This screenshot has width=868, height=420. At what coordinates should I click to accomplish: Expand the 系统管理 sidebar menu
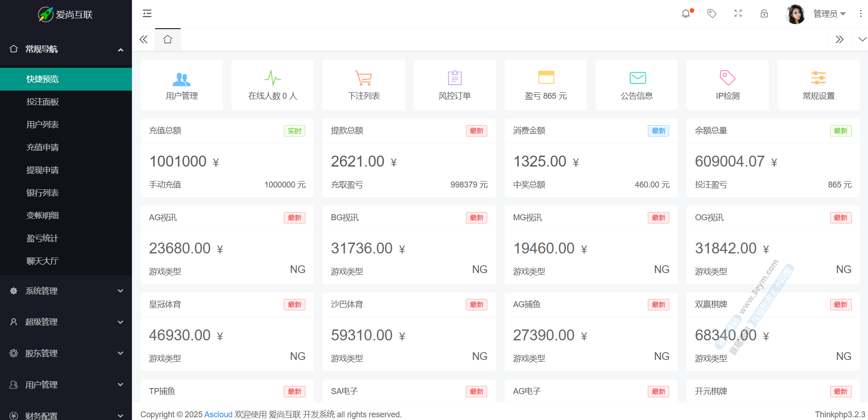[x=66, y=291]
